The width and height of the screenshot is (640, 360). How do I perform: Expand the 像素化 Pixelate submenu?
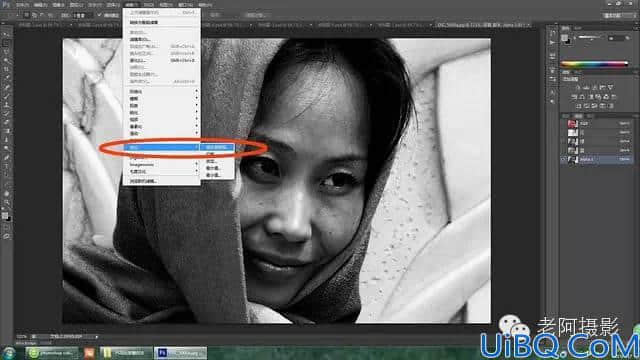162,127
